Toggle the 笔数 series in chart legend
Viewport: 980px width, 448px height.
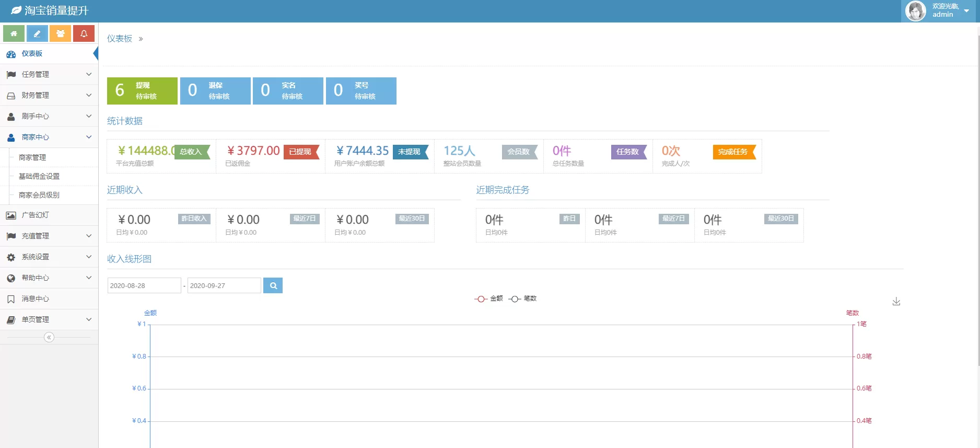click(523, 298)
